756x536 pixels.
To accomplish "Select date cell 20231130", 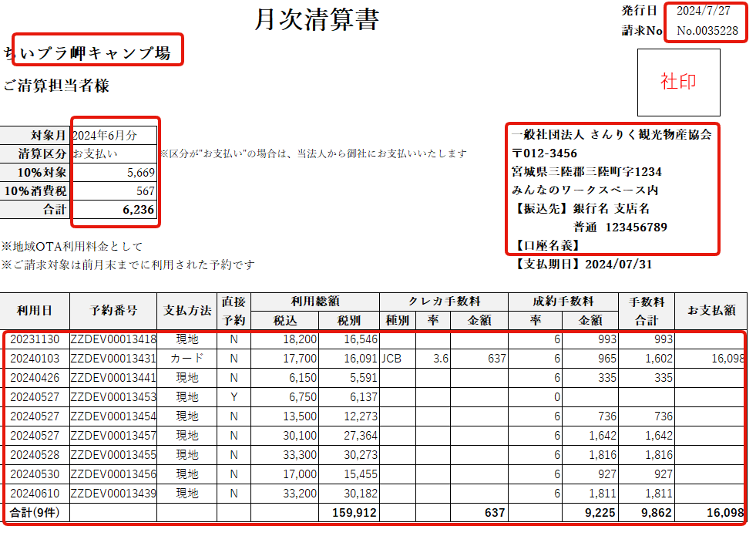I will click(35, 339).
